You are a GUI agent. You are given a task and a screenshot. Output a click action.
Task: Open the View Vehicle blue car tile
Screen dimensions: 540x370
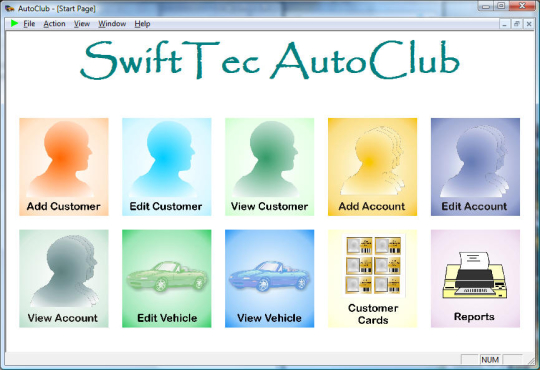pyautogui.click(x=269, y=278)
